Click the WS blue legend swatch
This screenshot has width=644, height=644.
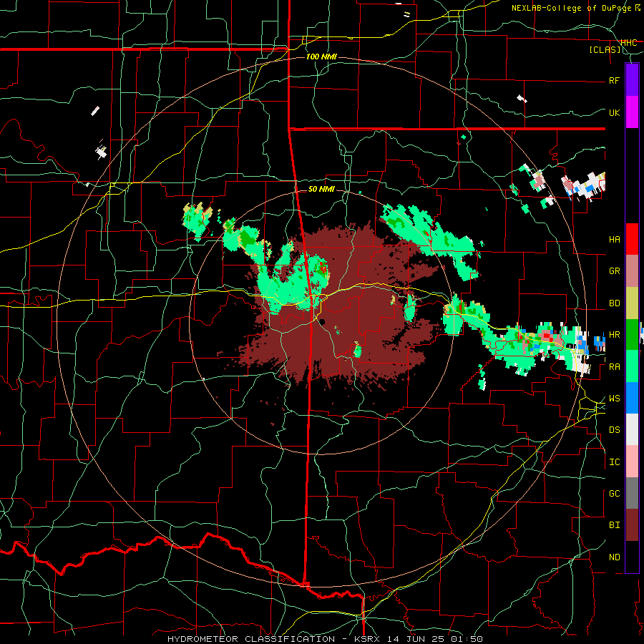tap(632, 398)
